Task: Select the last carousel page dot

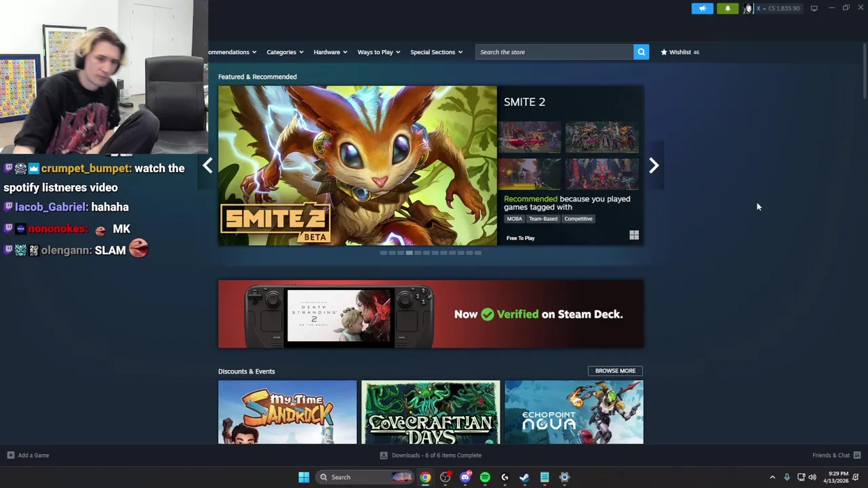Action: pos(478,253)
